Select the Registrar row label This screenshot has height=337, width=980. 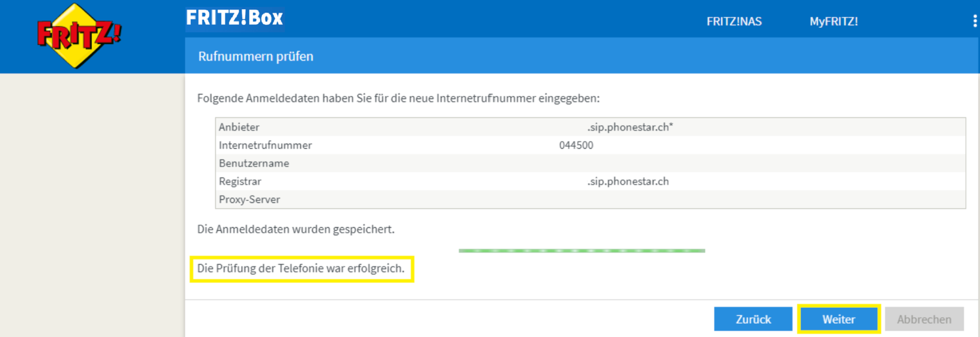click(240, 181)
